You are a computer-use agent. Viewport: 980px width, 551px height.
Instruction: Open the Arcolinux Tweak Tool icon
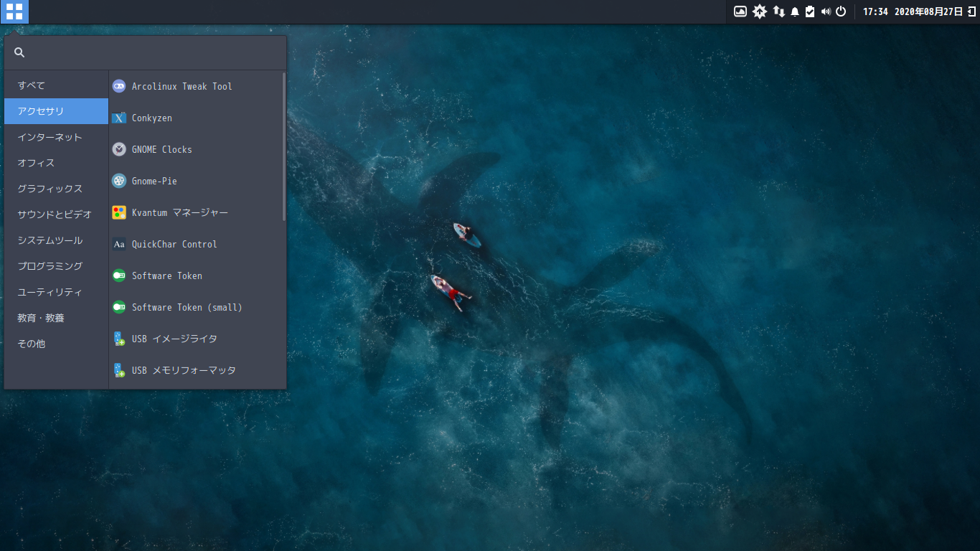(119, 86)
